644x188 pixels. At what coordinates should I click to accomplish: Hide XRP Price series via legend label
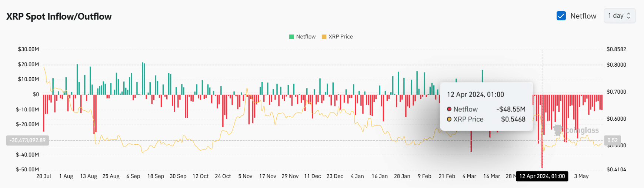[x=340, y=37]
